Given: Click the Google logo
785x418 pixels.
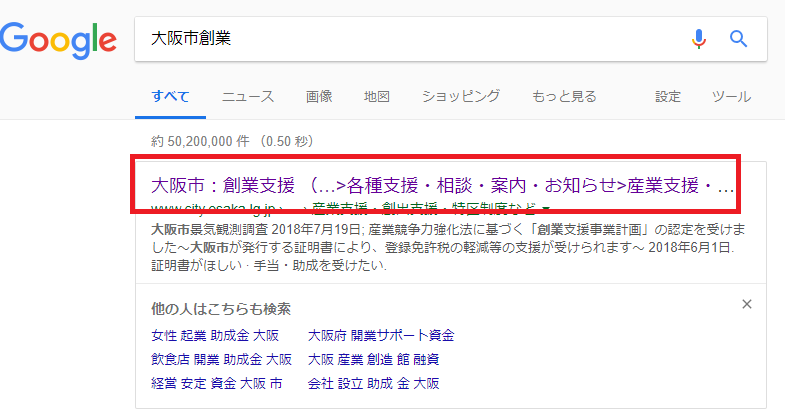Looking at the screenshot, I should click(58, 39).
